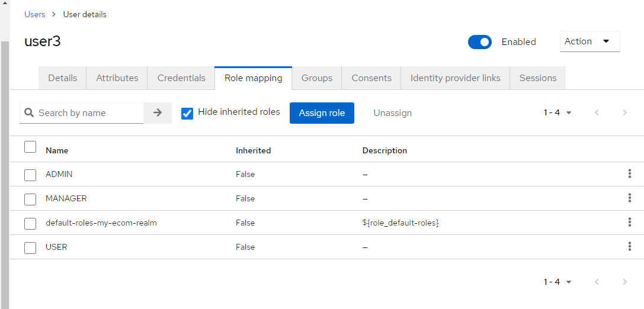The image size is (644, 309).
Task: Uncheck Hide inherited roles checkbox
Action: 187,113
